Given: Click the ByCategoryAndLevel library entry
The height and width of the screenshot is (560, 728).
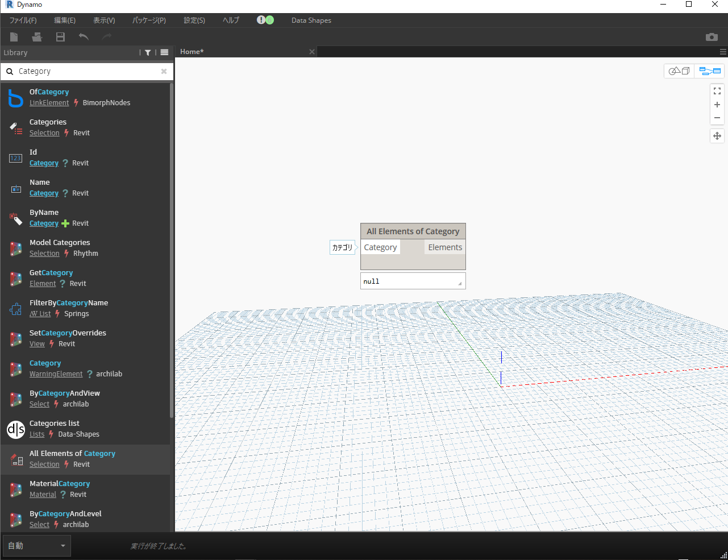Looking at the screenshot, I should (x=85, y=519).
